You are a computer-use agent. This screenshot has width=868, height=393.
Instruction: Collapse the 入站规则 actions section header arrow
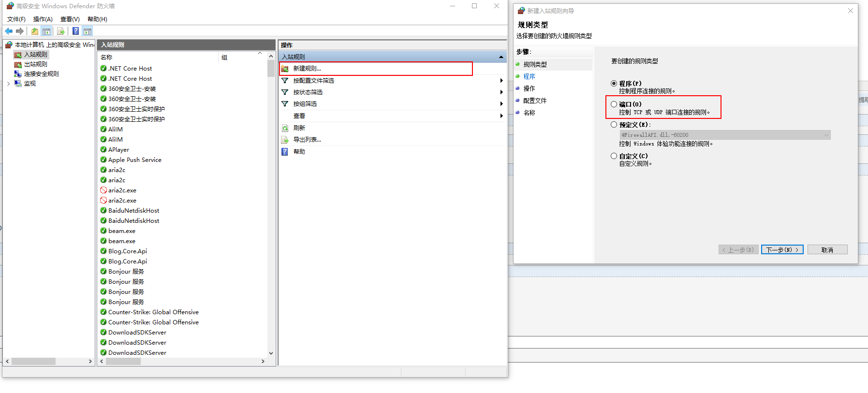coord(501,57)
